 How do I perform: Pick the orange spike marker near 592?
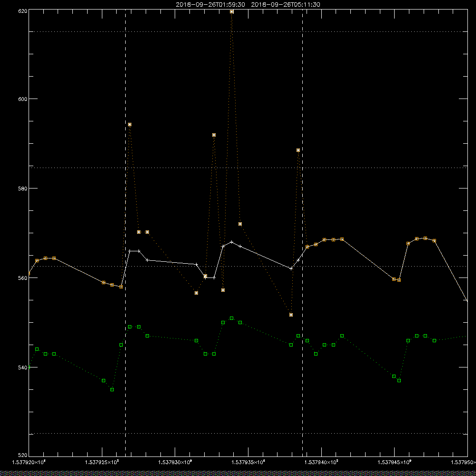click(x=214, y=135)
